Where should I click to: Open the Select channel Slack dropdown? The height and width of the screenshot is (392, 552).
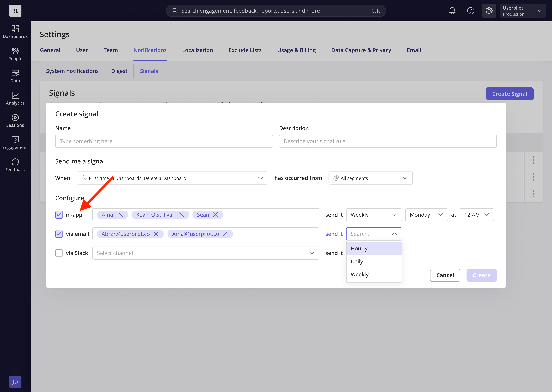[205, 253]
